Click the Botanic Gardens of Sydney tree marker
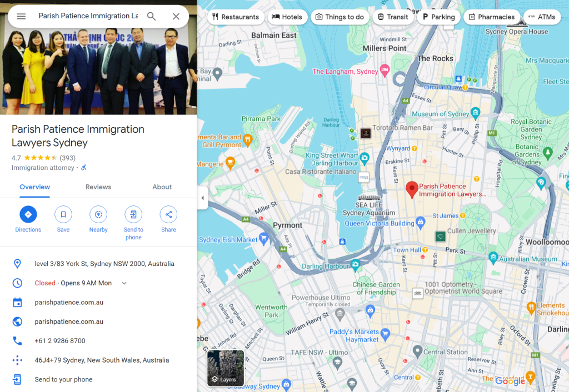 click(x=547, y=152)
